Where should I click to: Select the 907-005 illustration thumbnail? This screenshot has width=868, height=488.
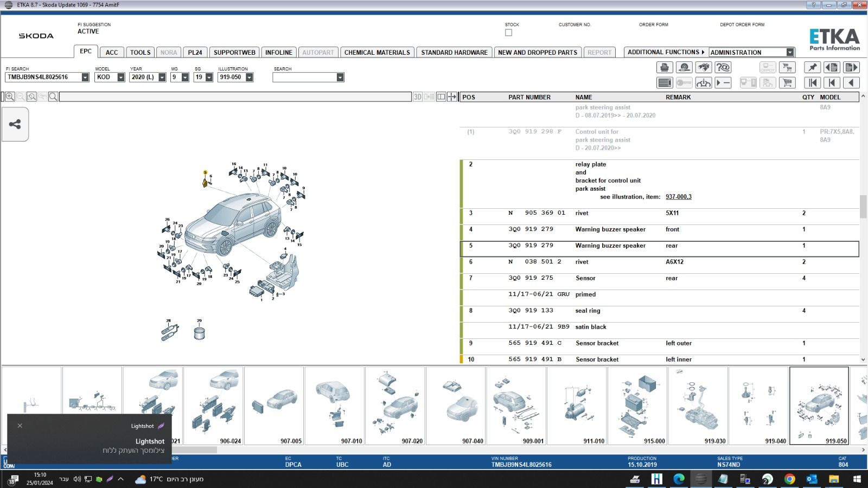pyautogui.click(x=274, y=406)
